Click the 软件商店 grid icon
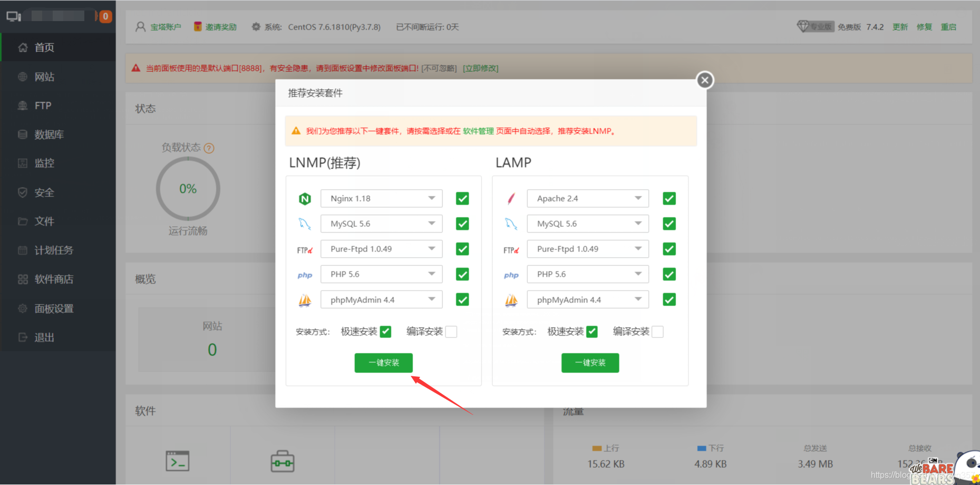The height and width of the screenshot is (485, 980). coord(23,279)
